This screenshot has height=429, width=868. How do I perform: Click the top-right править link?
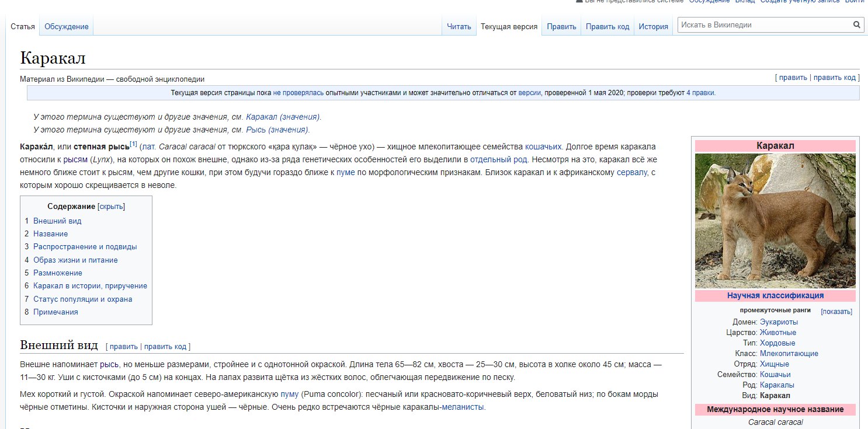click(x=793, y=78)
